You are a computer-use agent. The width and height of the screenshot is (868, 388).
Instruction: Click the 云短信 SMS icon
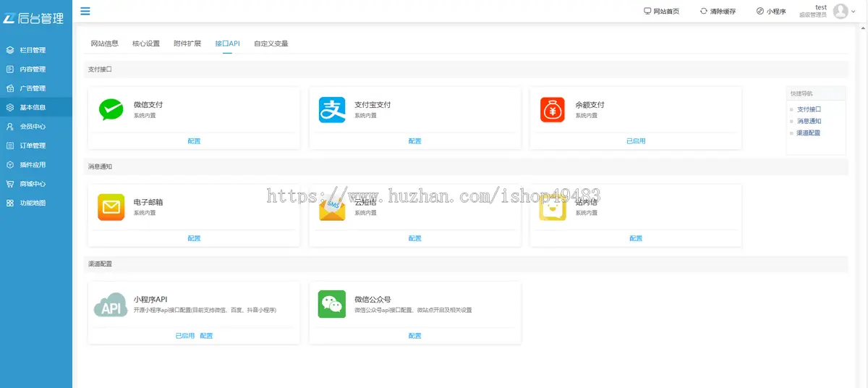click(332, 208)
